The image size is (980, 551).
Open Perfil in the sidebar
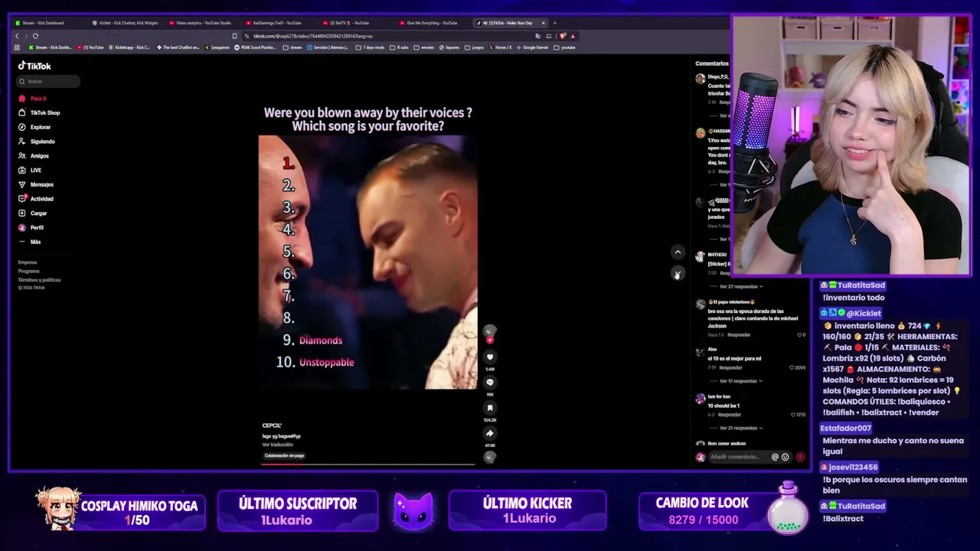31,227
